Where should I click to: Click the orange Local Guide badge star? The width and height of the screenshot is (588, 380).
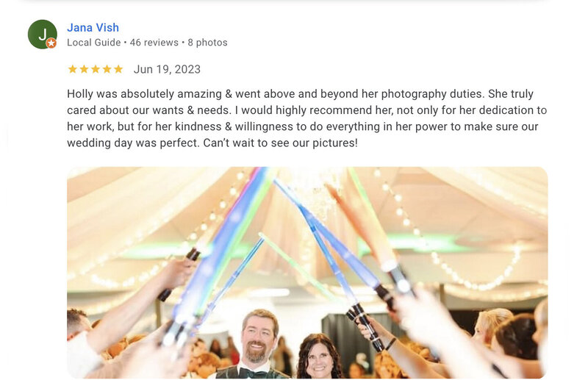pyautogui.click(x=51, y=43)
